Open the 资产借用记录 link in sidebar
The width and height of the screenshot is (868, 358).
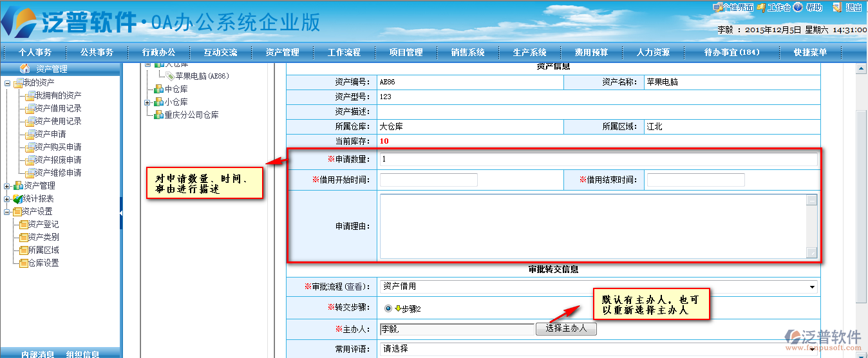pyautogui.click(x=58, y=108)
